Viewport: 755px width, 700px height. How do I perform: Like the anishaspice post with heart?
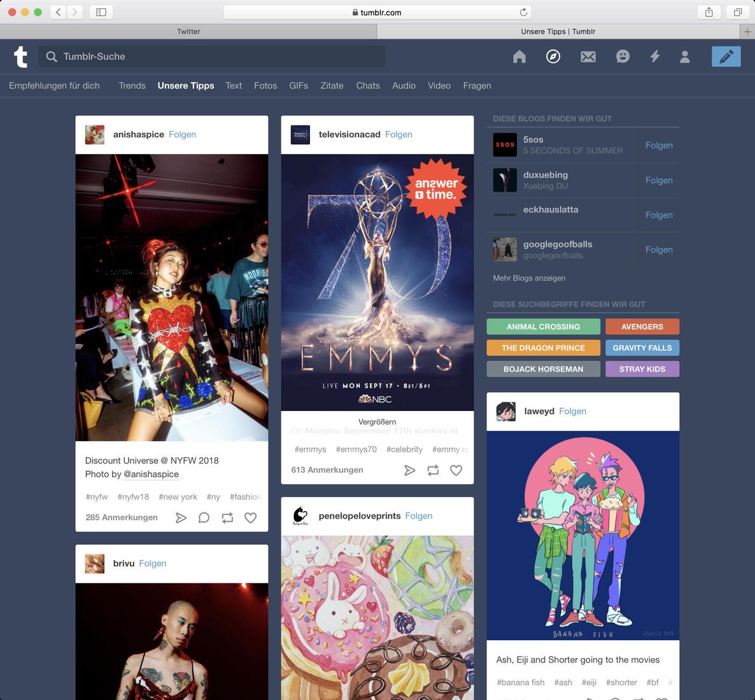[250, 517]
